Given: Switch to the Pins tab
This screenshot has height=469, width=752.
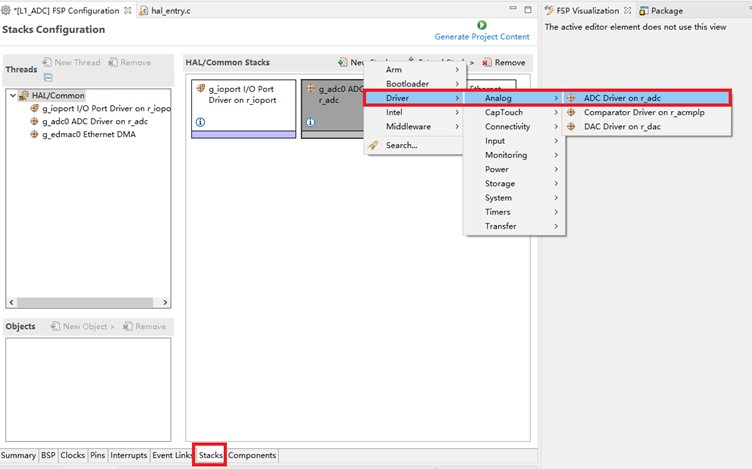Looking at the screenshot, I should pyautogui.click(x=97, y=456).
